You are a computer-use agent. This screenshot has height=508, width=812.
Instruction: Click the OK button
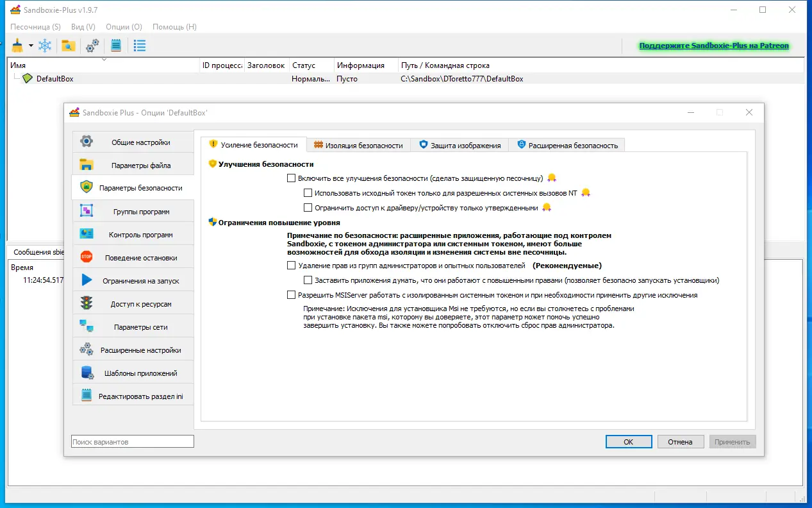(629, 442)
